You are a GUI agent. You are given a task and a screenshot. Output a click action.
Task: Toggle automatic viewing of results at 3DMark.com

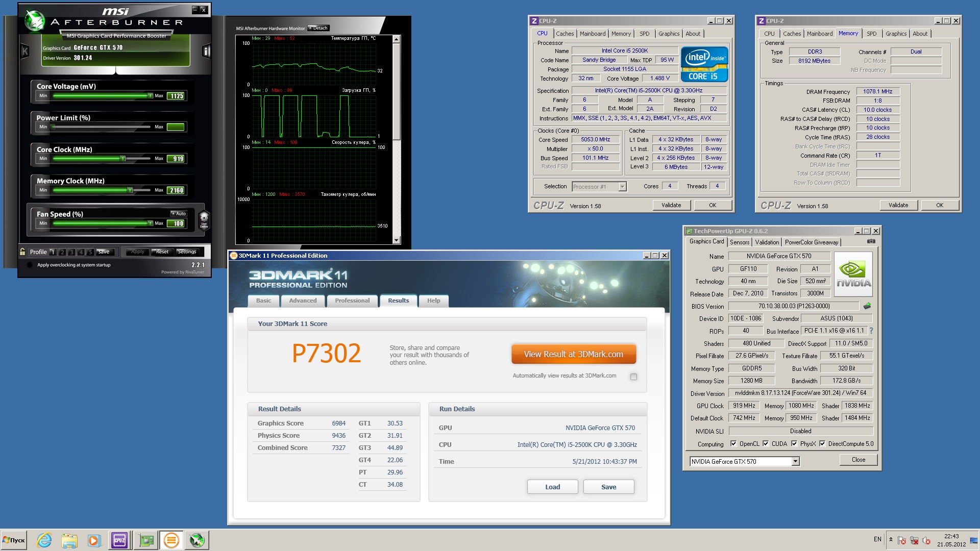[x=633, y=377]
